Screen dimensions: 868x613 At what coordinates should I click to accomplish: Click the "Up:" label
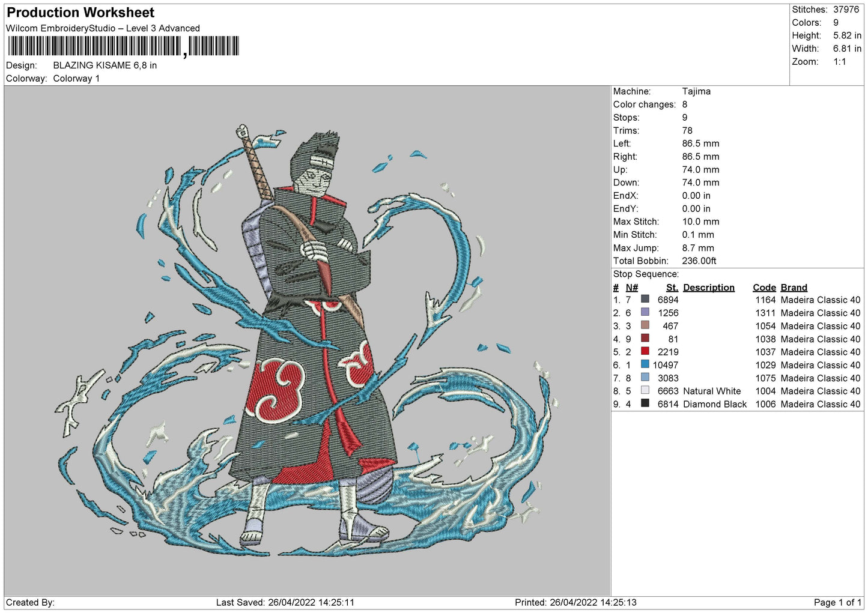(620, 170)
